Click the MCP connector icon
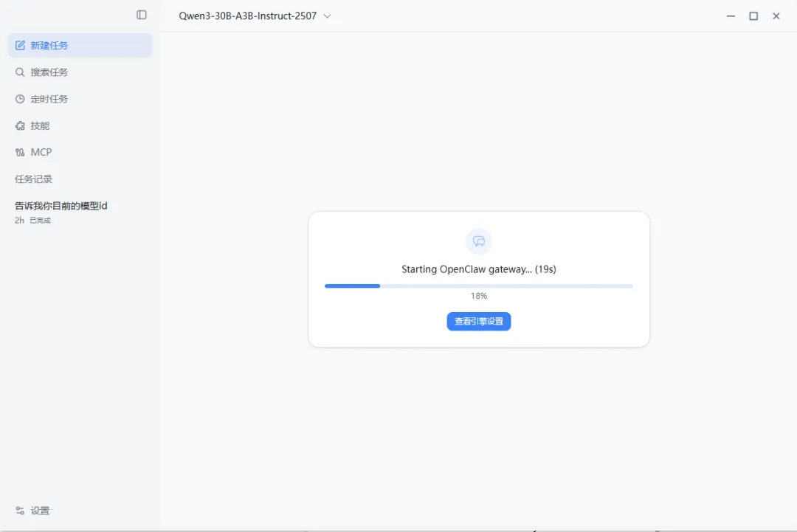797x532 pixels. click(x=20, y=153)
